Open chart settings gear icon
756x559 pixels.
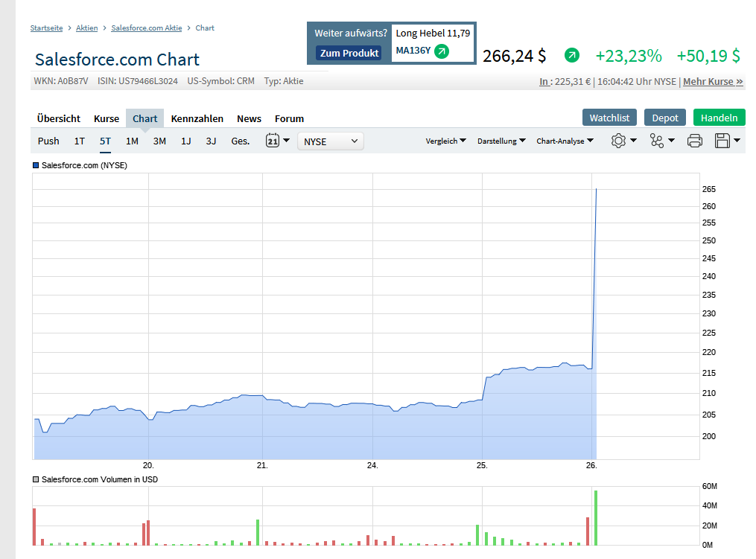point(618,141)
